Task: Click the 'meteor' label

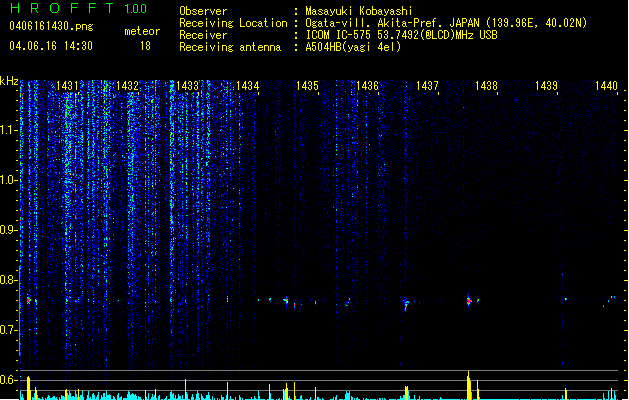Action: [x=142, y=31]
